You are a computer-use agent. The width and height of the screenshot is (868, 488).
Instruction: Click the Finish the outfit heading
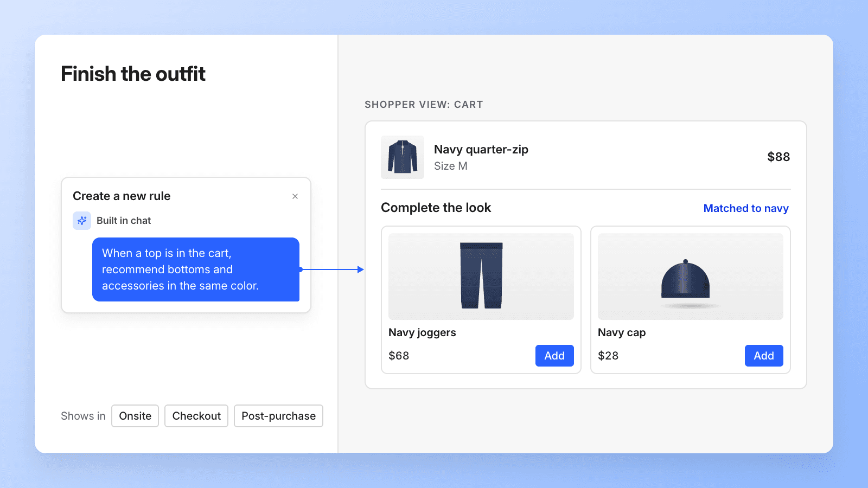(133, 74)
